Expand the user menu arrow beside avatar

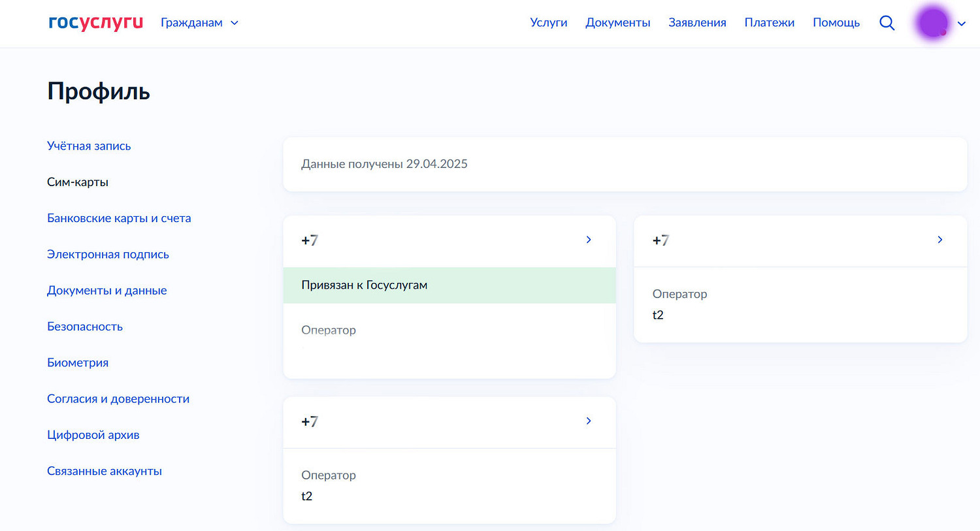click(961, 24)
